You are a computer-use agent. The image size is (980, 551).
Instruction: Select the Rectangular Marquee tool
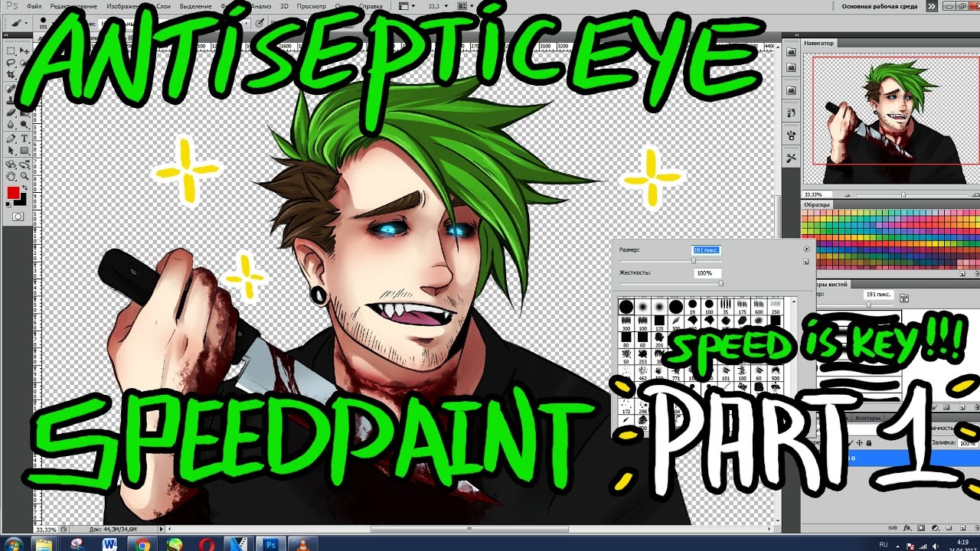[11, 50]
